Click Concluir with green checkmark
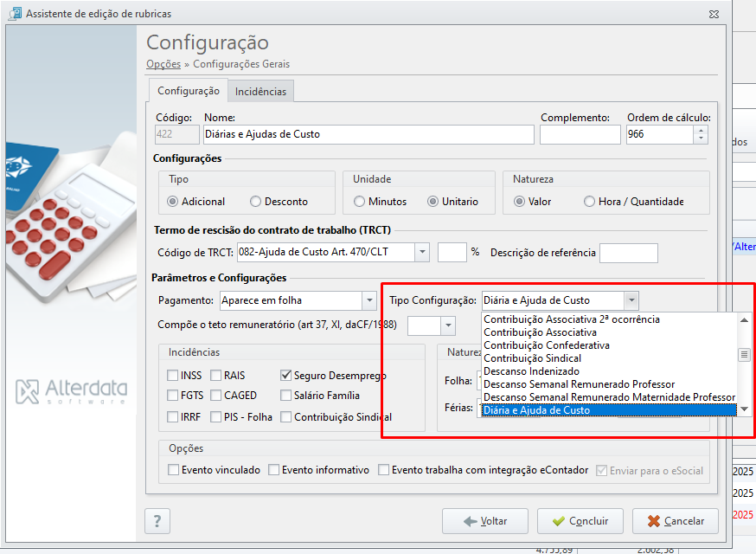Viewport: 756px width, 554px height. pyautogui.click(x=580, y=521)
